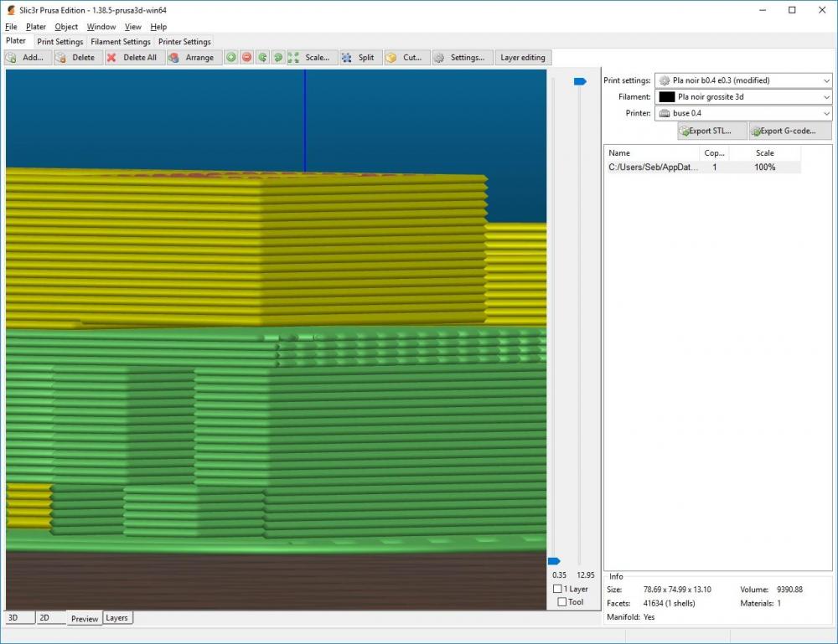
Task: Open the Scale tool
Action: point(310,58)
